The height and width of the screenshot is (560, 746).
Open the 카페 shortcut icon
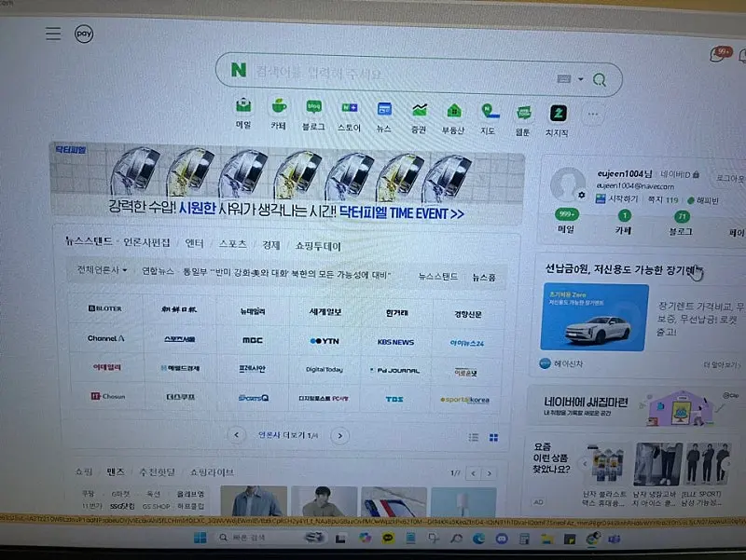coord(279,106)
